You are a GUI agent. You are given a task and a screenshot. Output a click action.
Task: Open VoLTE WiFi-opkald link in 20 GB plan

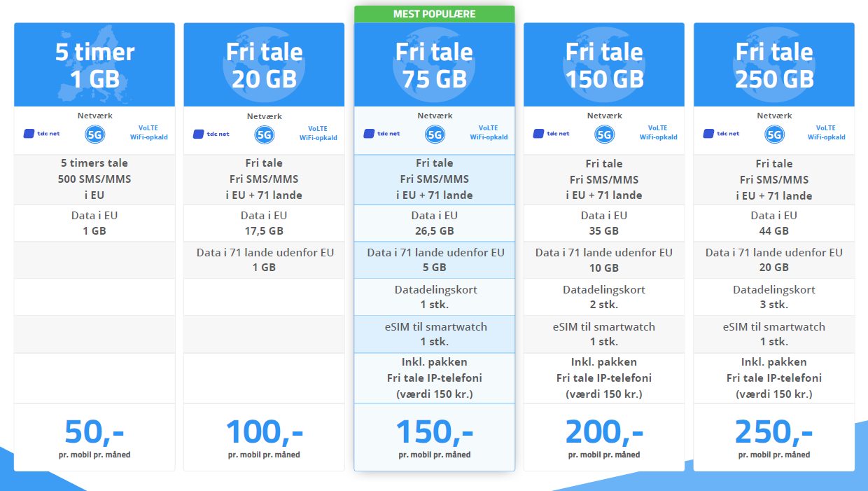pyautogui.click(x=318, y=133)
